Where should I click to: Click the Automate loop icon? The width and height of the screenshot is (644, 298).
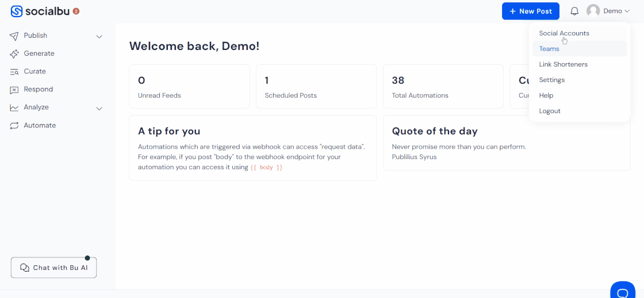click(x=14, y=126)
